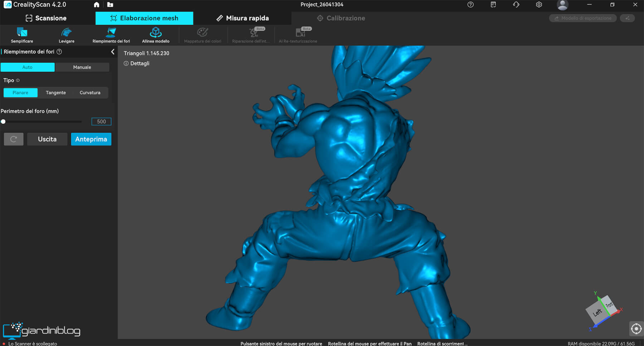The image size is (644, 346).
Task: Click the Riempimento dei fori toolbar icon
Action: [111, 35]
